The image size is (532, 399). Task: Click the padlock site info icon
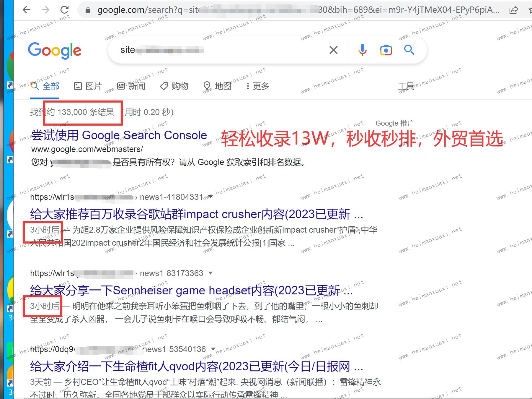point(88,10)
